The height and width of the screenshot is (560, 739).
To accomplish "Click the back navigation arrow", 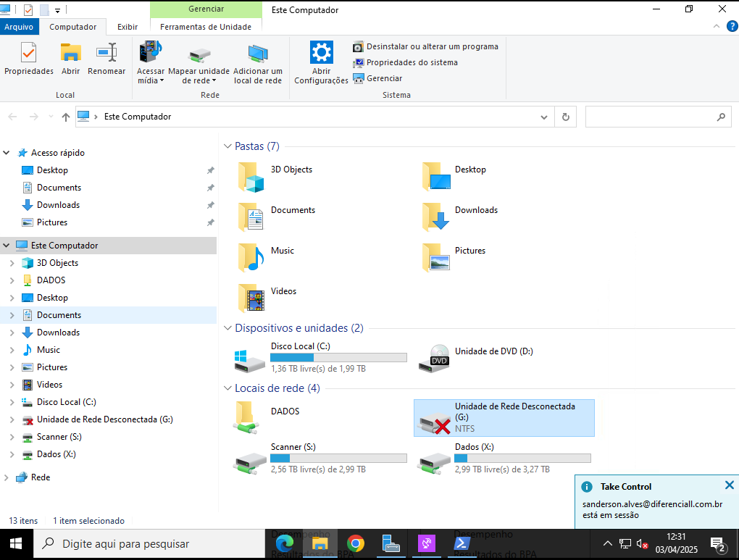I will point(13,117).
